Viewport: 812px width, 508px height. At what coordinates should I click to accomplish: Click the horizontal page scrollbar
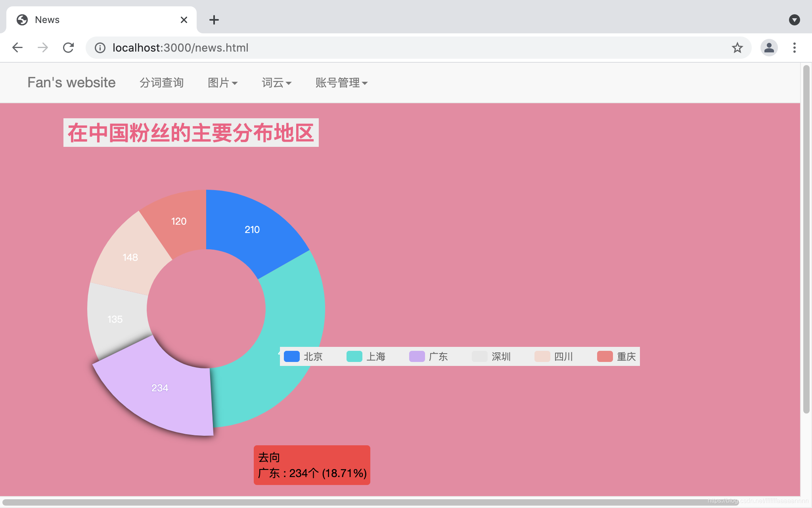click(x=371, y=502)
